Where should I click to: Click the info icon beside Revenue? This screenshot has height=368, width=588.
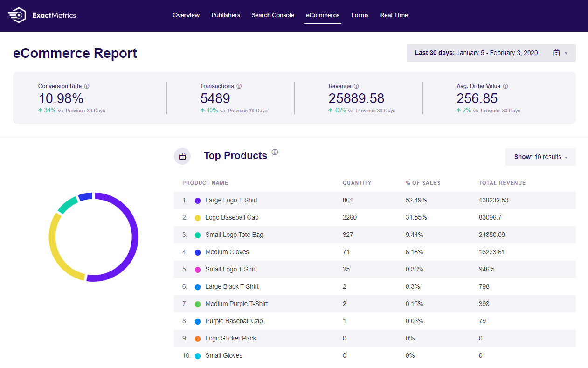click(356, 86)
